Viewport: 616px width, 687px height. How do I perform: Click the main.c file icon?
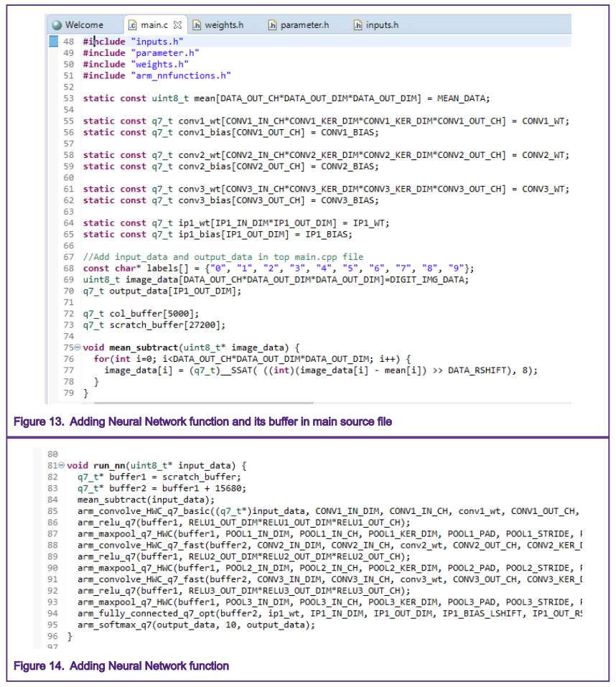(132, 25)
